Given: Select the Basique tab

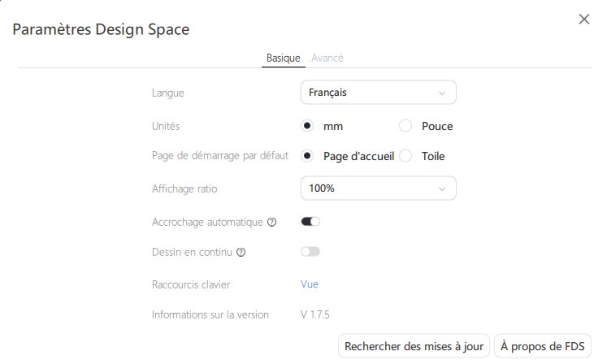Looking at the screenshot, I should click(284, 58).
